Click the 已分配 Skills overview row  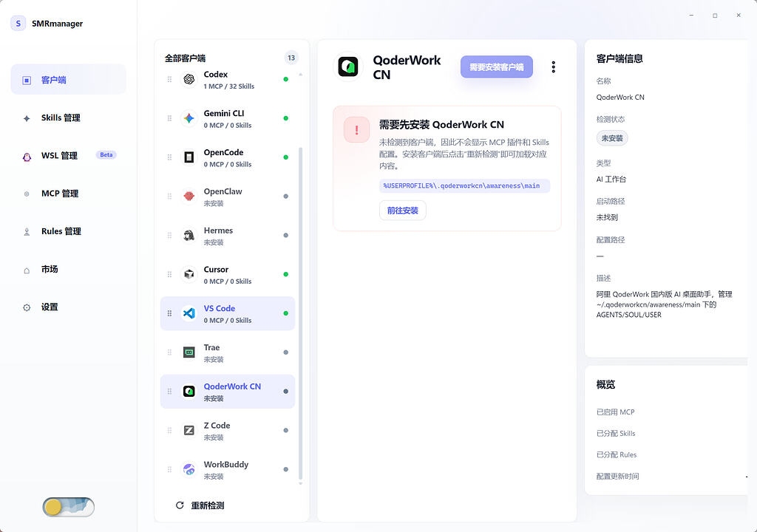pyautogui.click(x=672, y=434)
